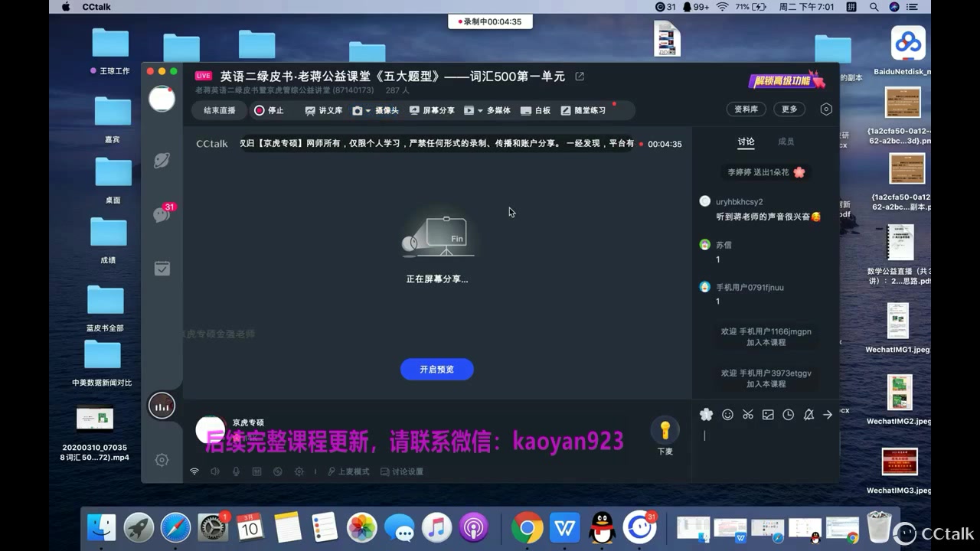Open CCtalk settings gear in left sidebar

[x=162, y=460]
